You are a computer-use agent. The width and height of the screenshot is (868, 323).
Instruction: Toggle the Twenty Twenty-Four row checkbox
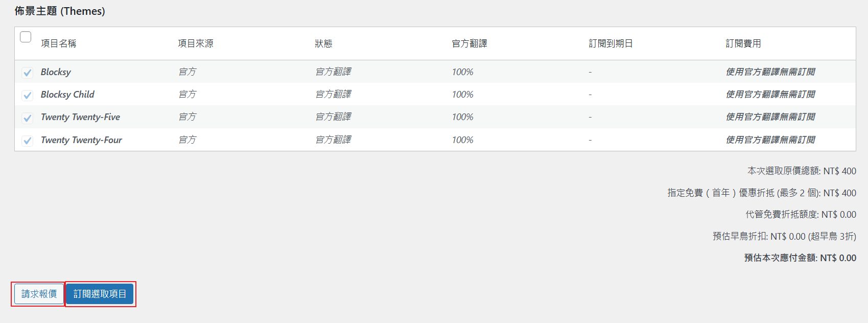(28, 141)
